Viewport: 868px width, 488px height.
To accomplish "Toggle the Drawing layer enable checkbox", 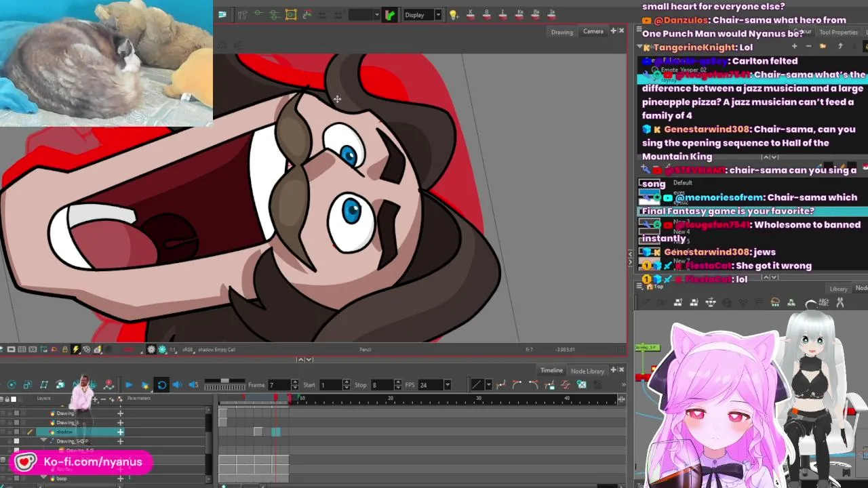I will click(x=16, y=413).
